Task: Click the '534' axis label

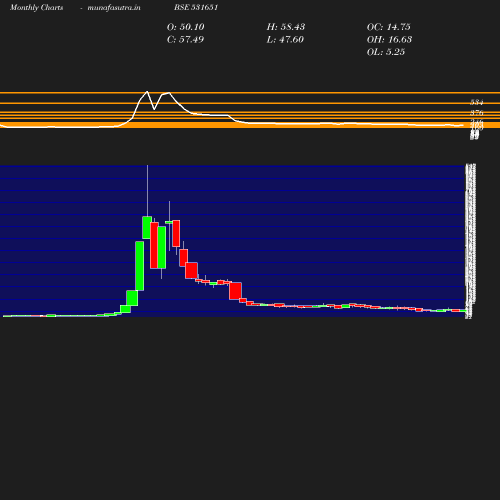Action: click(477, 102)
